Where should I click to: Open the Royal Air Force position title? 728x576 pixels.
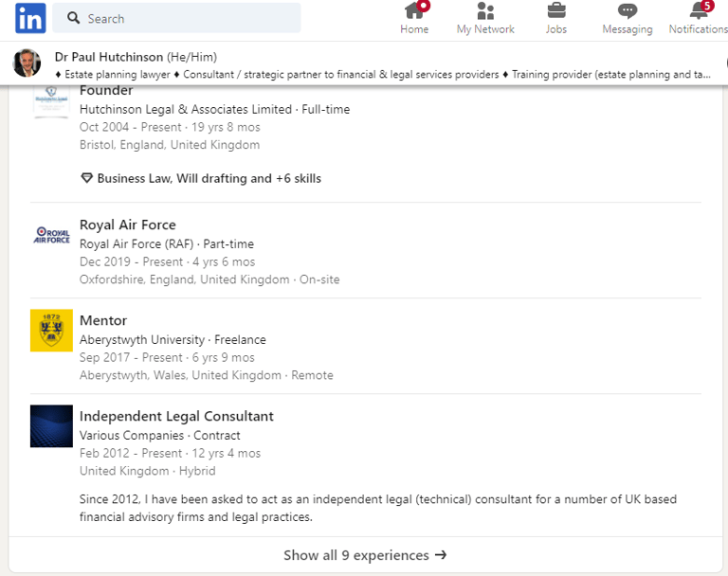[x=128, y=225]
